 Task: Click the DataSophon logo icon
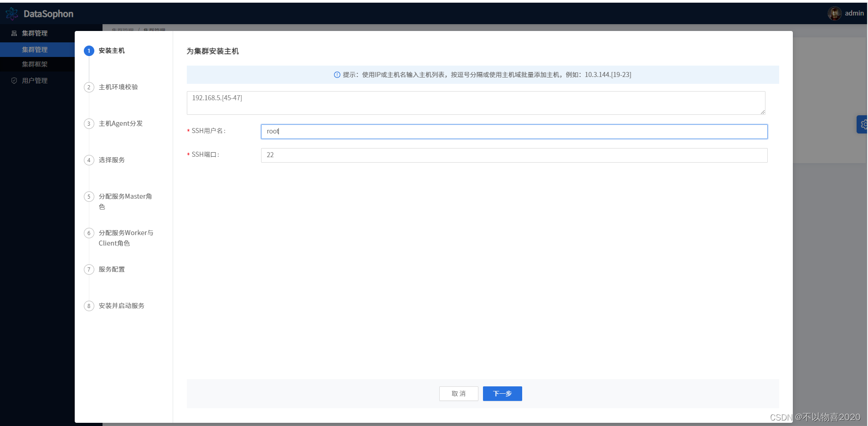click(x=12, y=14)
